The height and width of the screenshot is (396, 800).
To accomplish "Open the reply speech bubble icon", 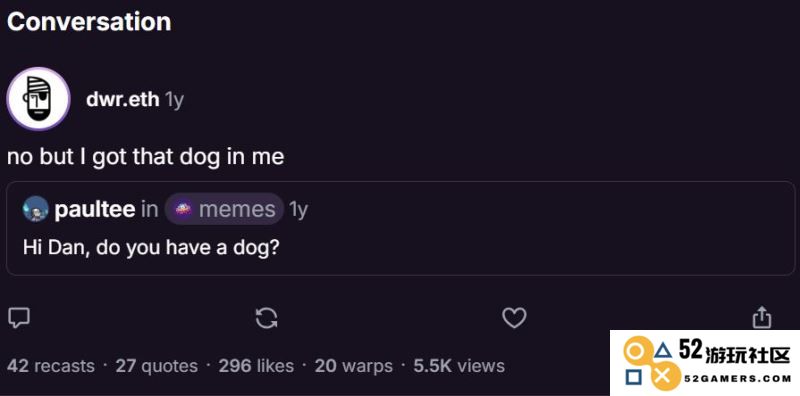I will [19, 318].
